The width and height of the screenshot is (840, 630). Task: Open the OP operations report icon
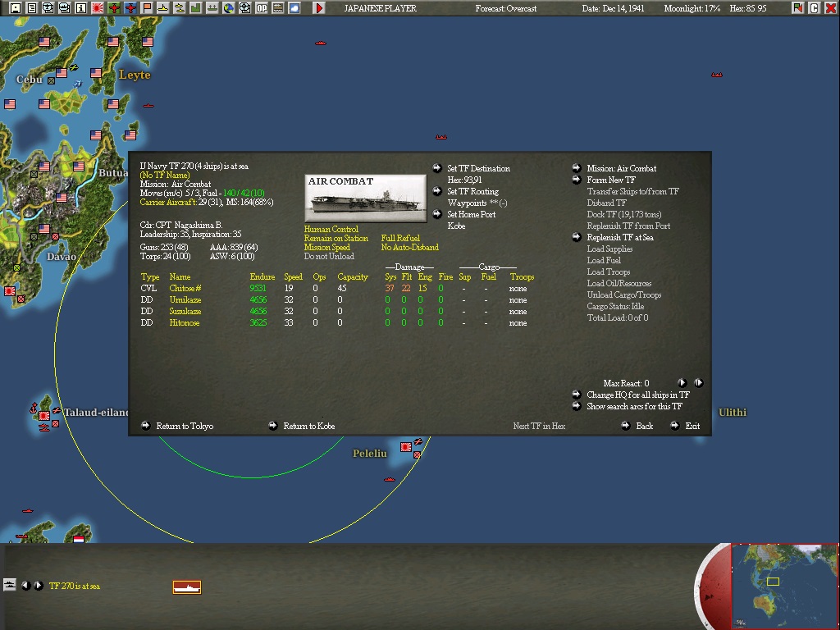pyautogui.click(x=262, y=8)
